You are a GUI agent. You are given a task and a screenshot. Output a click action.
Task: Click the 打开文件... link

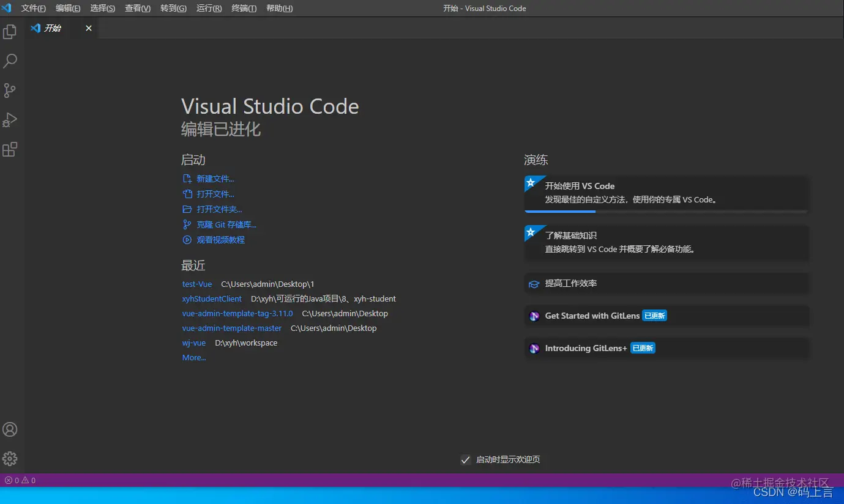point(215,194)
